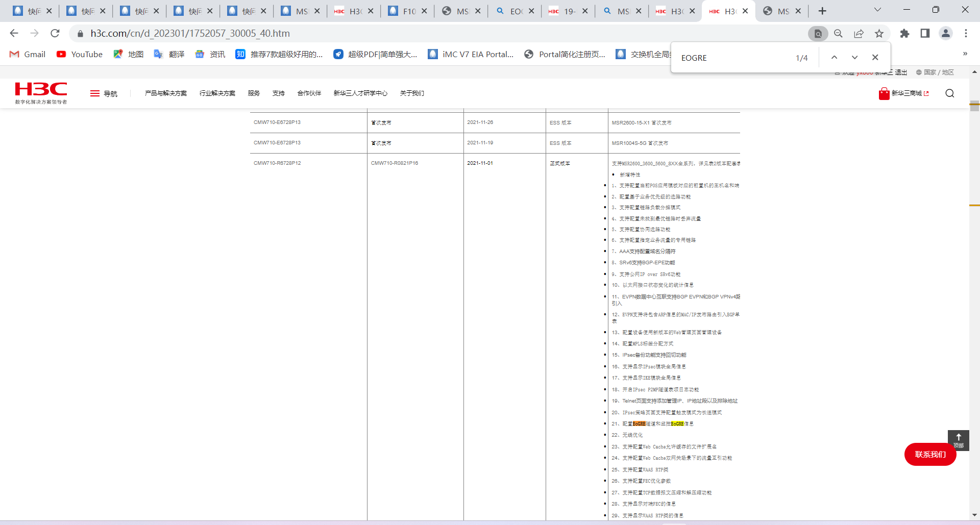Screen dimensions: 980x525
Task: Open the 产品与解决方案 menu
Action: 166,93
